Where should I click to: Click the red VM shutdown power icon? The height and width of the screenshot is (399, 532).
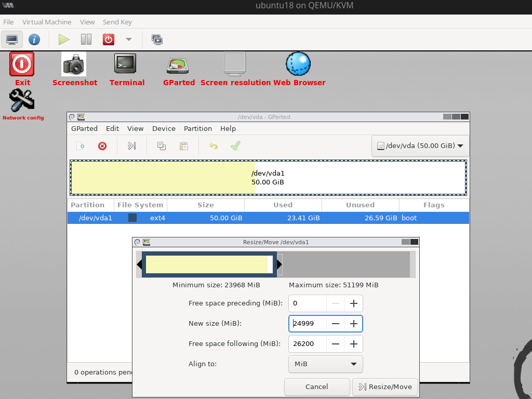click(x=108, y=39)
